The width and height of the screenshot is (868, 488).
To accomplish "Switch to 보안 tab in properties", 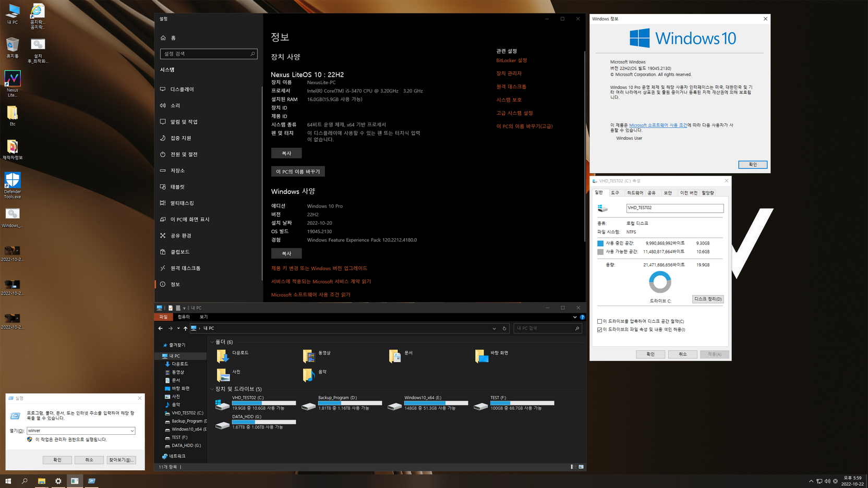I will click(668, 193).
